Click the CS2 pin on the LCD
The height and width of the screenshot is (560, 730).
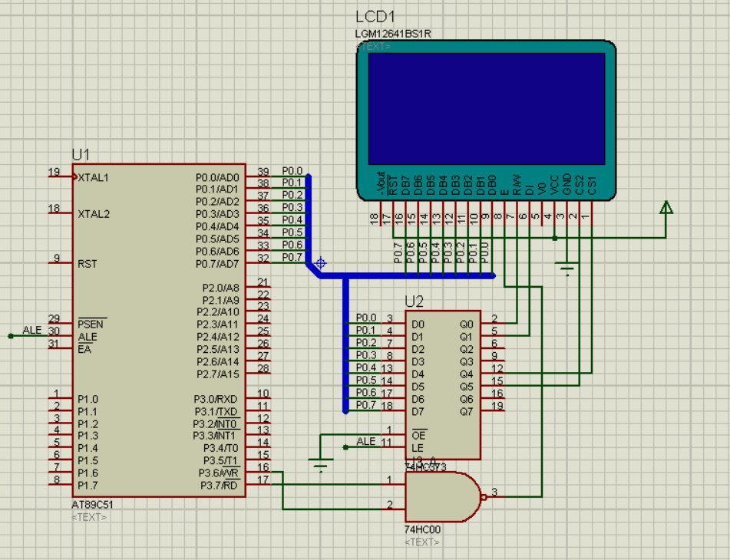coord(579,213)
